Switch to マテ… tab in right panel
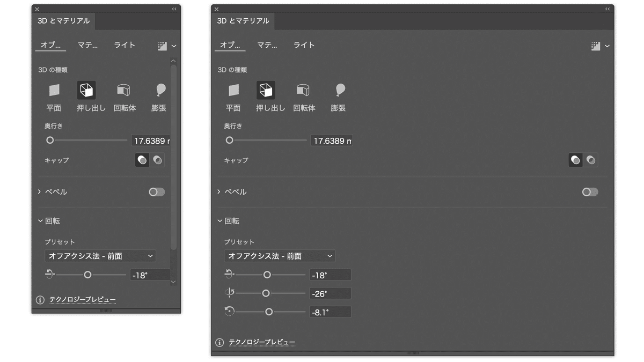This screenshot has width=644, height=362. point(267,45)
